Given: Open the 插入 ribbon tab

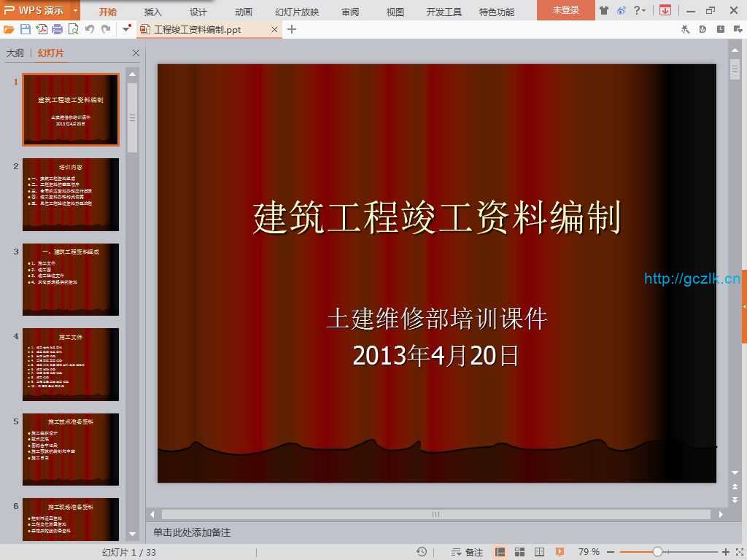Looking at the screenshot, I should point(153,12).
